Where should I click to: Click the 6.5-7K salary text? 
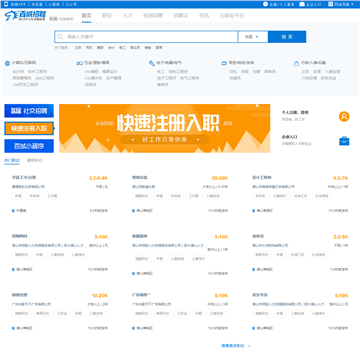[x=341, y=178]
